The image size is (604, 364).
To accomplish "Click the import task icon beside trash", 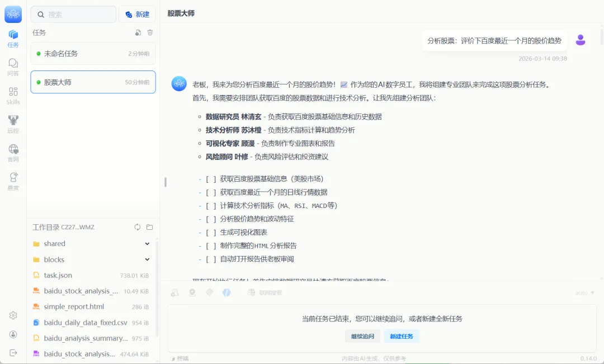I will tap(138, 33).
